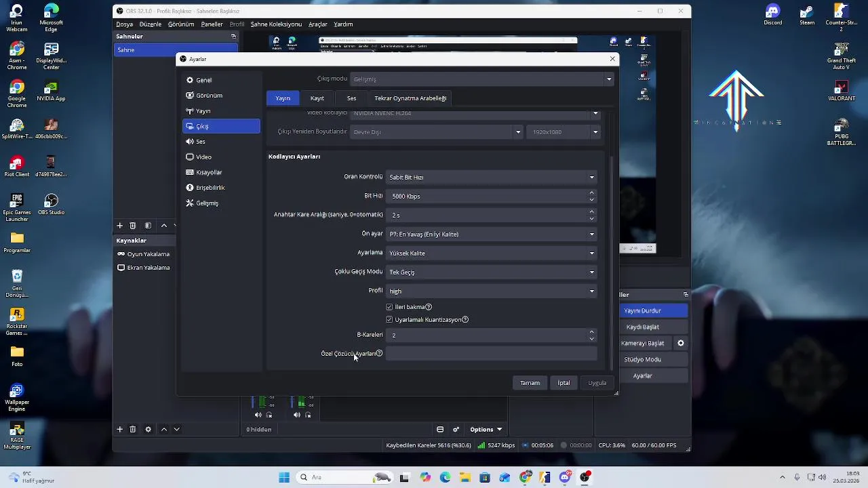Open File Explorer from taskbar
Image resolution: width=868 pixels, height=488 pixels.
[x=465, y=477]
